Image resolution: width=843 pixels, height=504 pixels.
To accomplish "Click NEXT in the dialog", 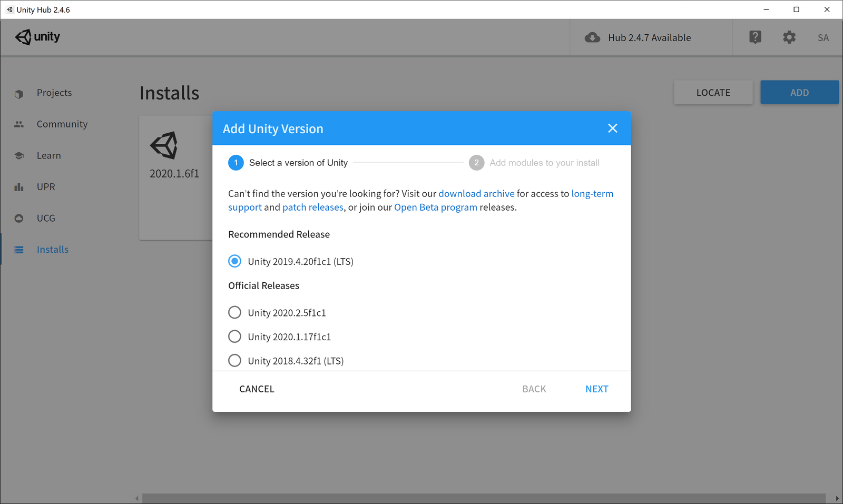I will pyautogui.click(x=597, y=389).
